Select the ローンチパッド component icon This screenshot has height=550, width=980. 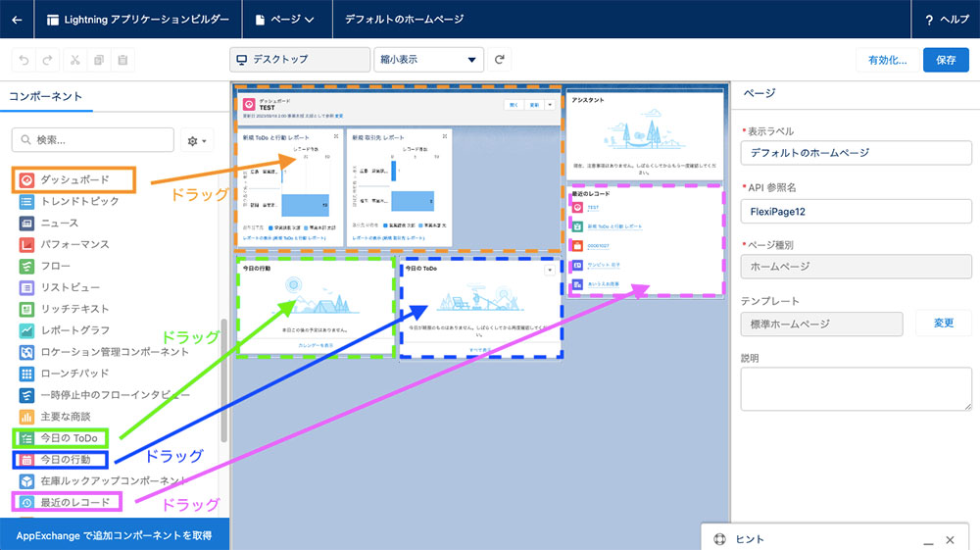click(x=26, y=374)
